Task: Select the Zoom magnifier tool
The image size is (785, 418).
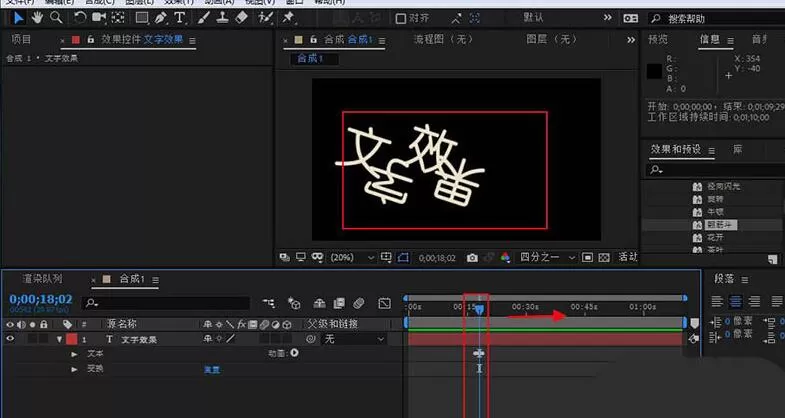Action: coord(56,18)
